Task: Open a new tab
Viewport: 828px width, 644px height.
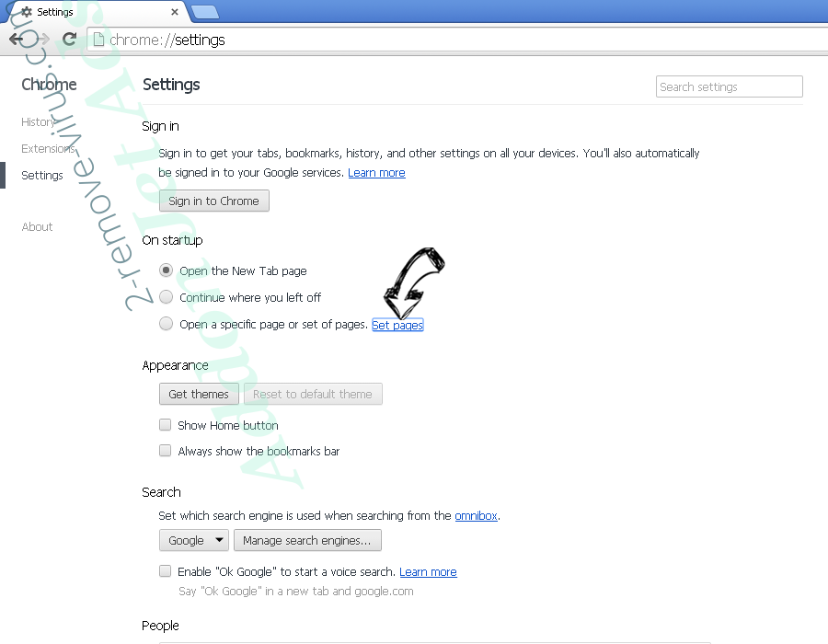Action: (x=204, y=12)
